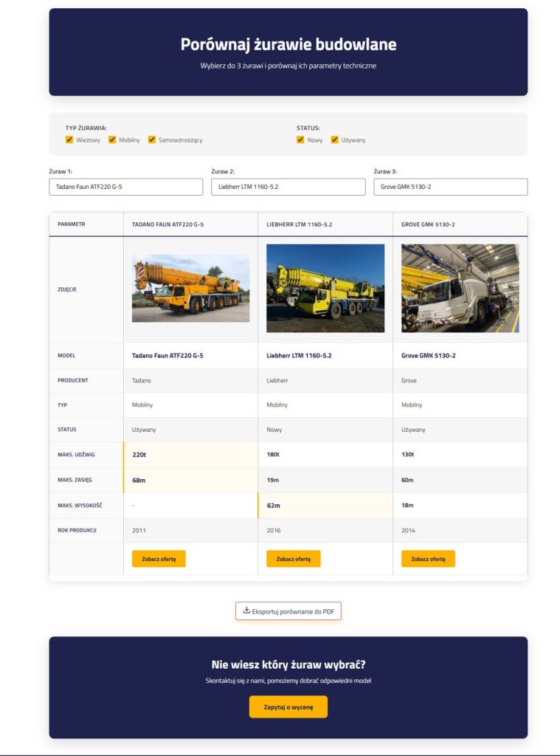Open the Żuraw 3 selector showing Grove GMK
The image size is (560, 756).
[451, 187]
